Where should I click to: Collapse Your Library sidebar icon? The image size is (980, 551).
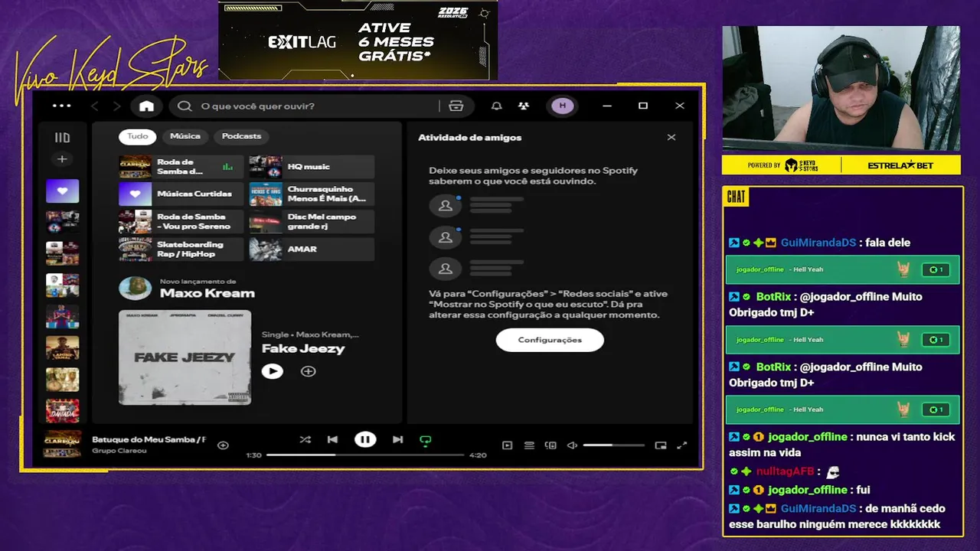click(62, 138)
